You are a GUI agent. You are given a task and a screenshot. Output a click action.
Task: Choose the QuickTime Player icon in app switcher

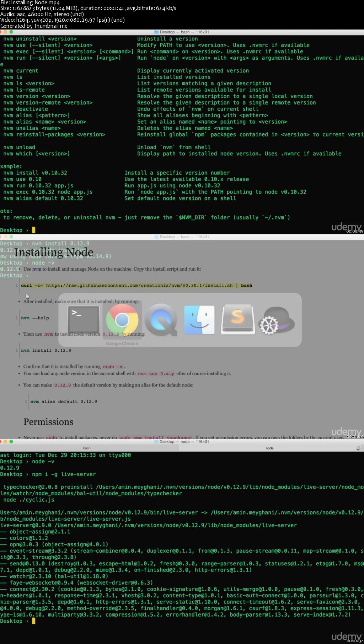(161, 320)
